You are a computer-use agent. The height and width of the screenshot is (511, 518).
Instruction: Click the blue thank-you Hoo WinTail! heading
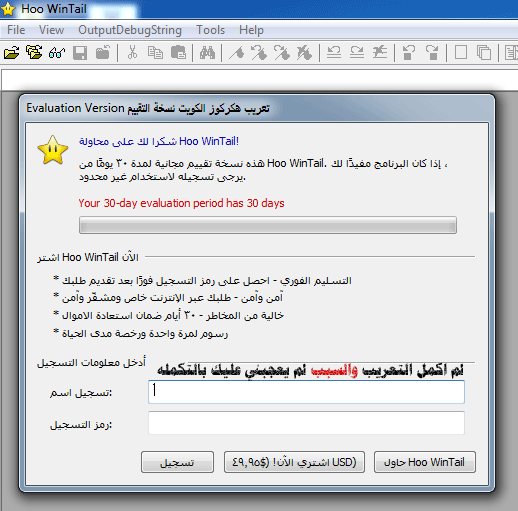pos(159,141)
